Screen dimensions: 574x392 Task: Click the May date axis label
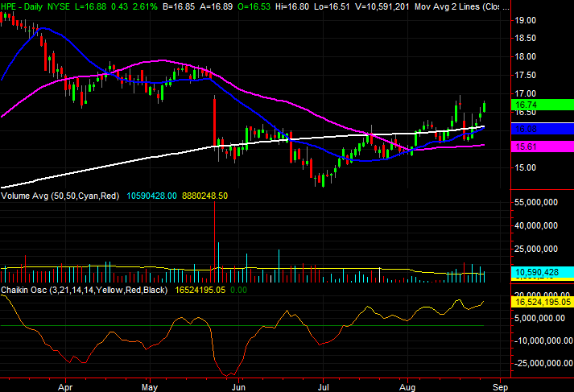(x=150, y=387)
